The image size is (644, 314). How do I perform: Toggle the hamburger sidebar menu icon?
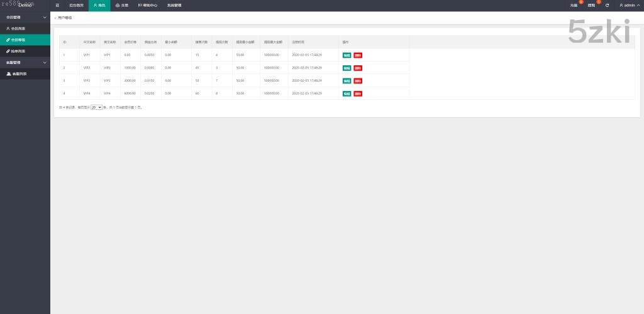58,5
